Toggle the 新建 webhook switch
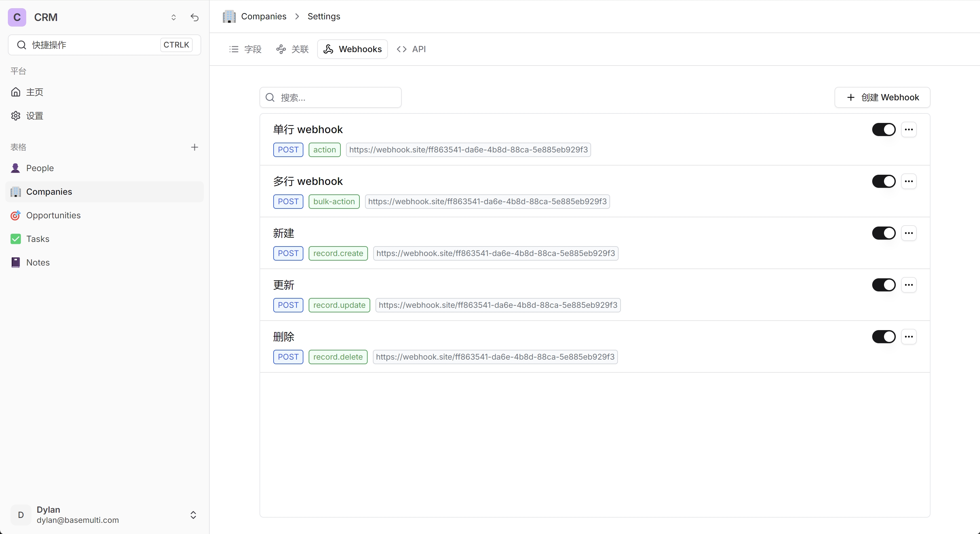 (883, 233)
